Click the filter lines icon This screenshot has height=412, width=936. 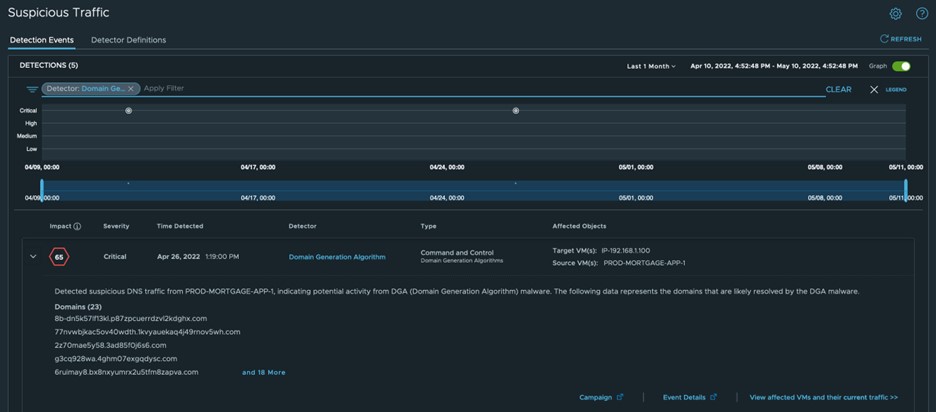tap(32, 89)
